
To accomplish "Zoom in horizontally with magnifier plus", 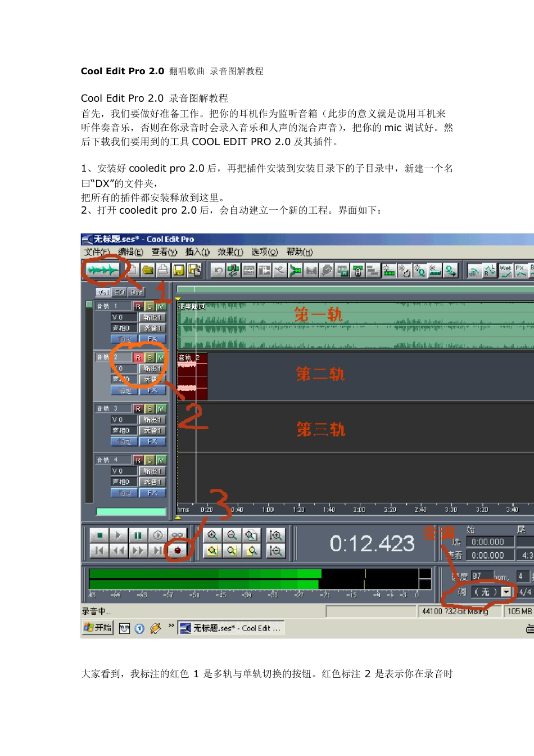I will point(212,535).
